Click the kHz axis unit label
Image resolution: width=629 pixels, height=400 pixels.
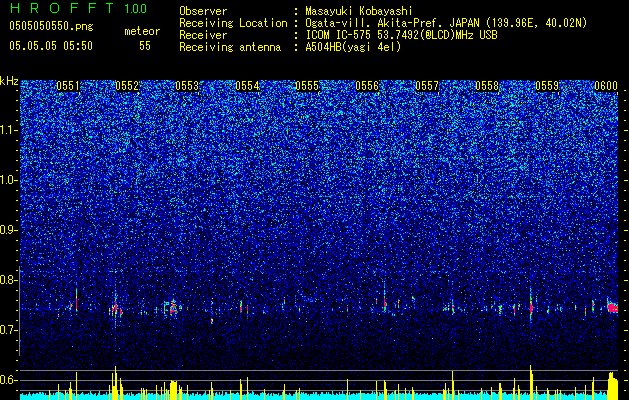9,81
